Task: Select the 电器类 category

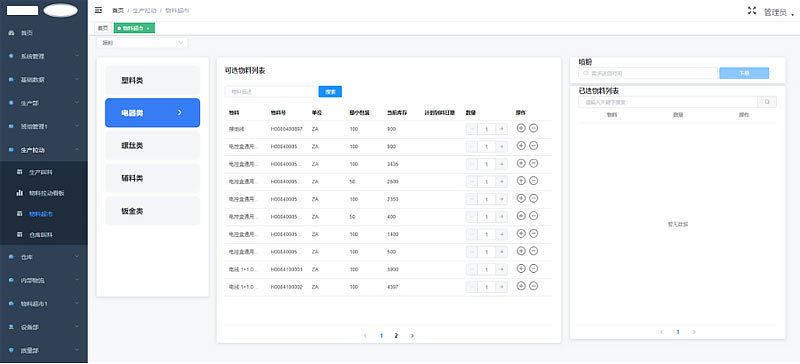Action: pyautogui.click(x=153, y=113)
